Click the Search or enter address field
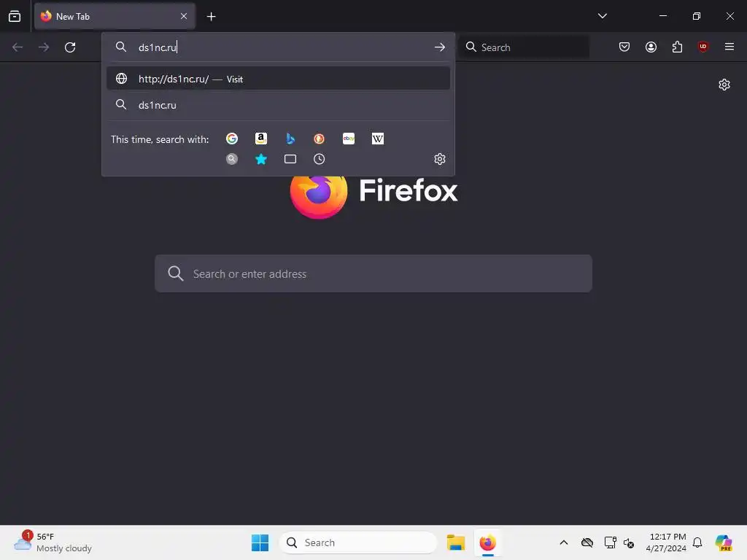747x560 pixels. (x=373, y=273)
